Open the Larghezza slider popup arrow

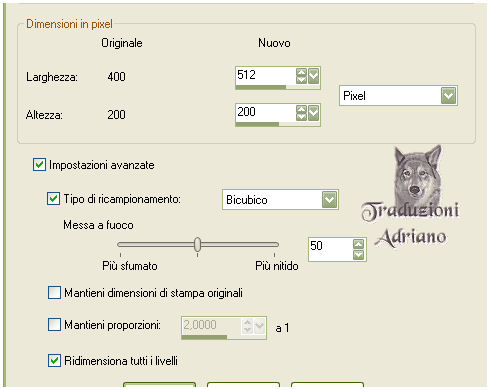click(313, 76)
